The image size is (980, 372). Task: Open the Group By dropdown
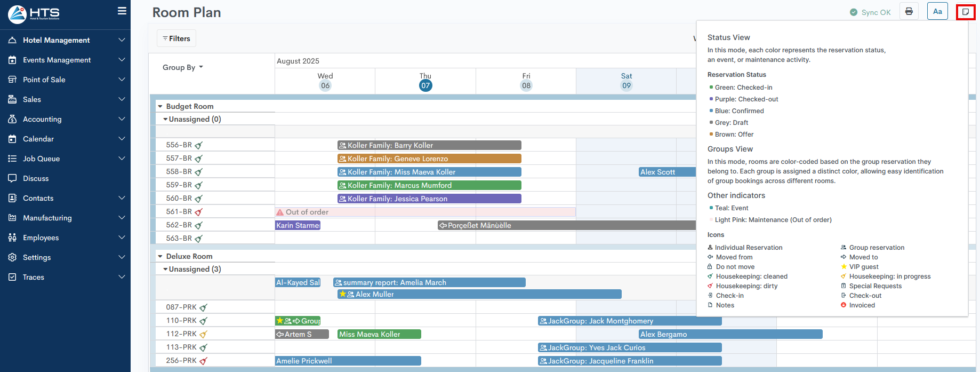click(x=182, y=67)
